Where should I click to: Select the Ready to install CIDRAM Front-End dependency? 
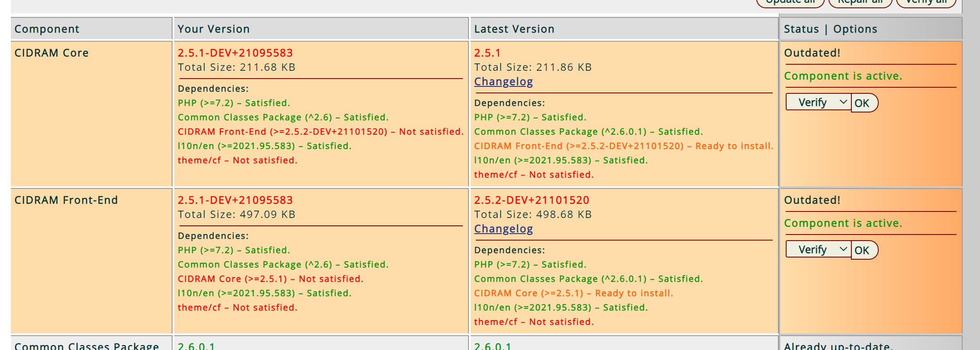coord(624,146)
